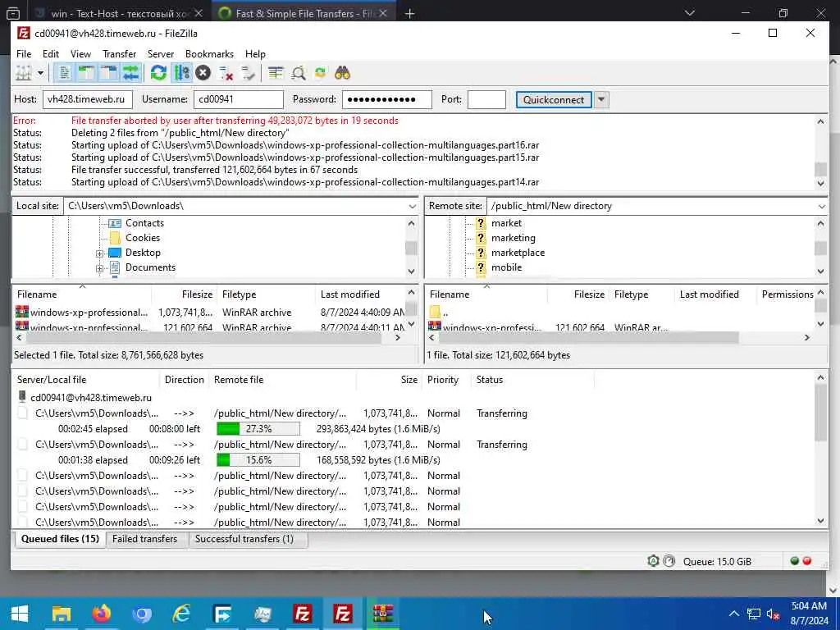Reconnect to last server icon
The height and width of the screenshot is (630, 840).
(x=248, y=73)
